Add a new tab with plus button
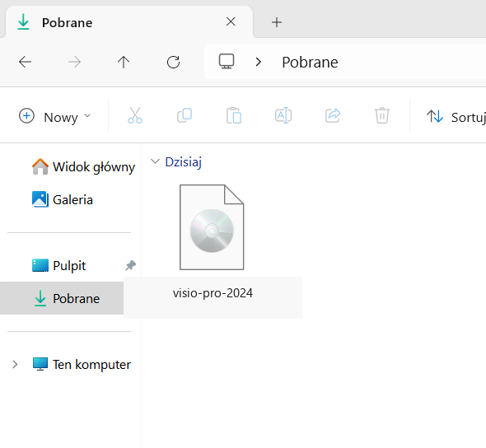Viewport: 486px width, 448px height. (277, 22)
